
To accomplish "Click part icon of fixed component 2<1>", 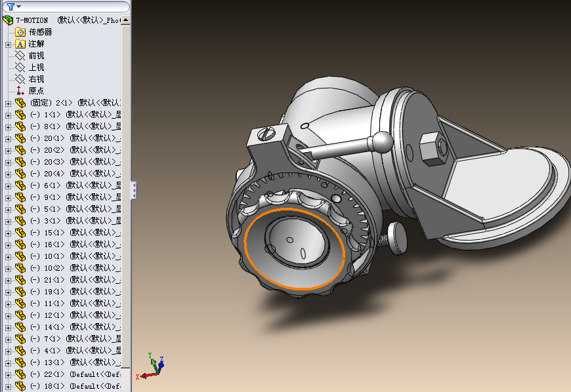I will coord(20,103).
